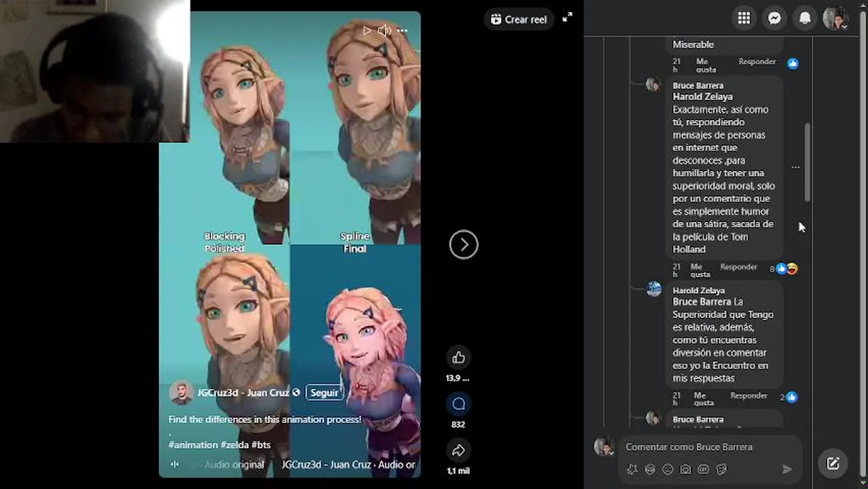Click the Audio original label
The width and height of the screenshot is (868, 489).
point(234,465)
